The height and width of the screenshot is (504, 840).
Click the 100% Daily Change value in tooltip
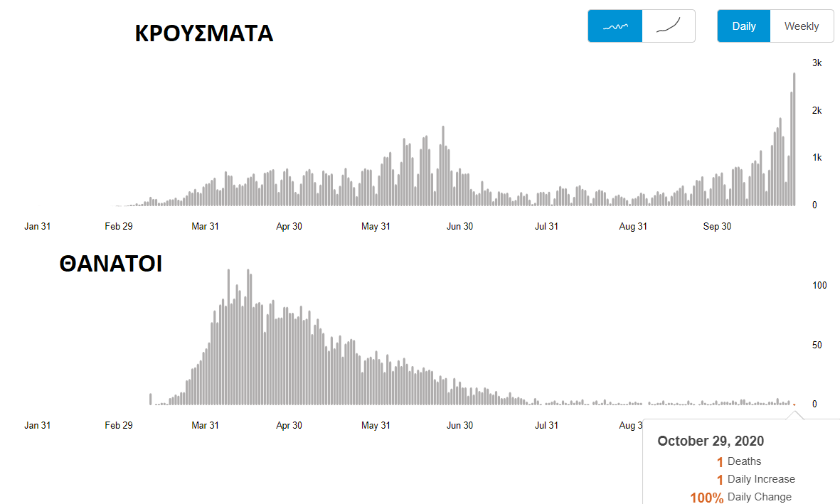click(x=706, y=498)
